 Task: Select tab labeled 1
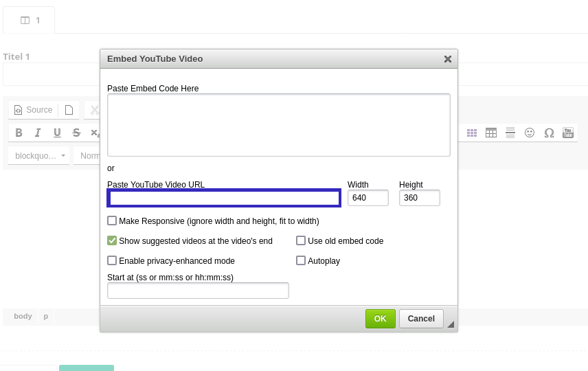pyautogui.click(x=30, y=20)
